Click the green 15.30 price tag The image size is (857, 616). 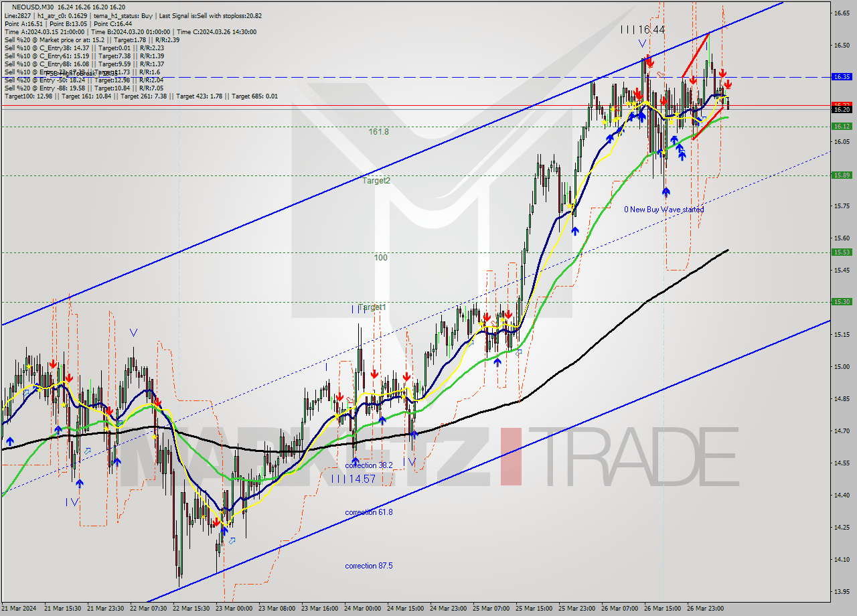point(841,301)
